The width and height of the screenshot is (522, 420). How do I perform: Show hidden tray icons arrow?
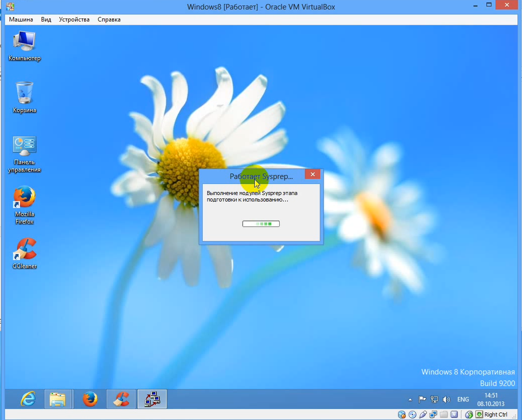click(x=410, y=399)
